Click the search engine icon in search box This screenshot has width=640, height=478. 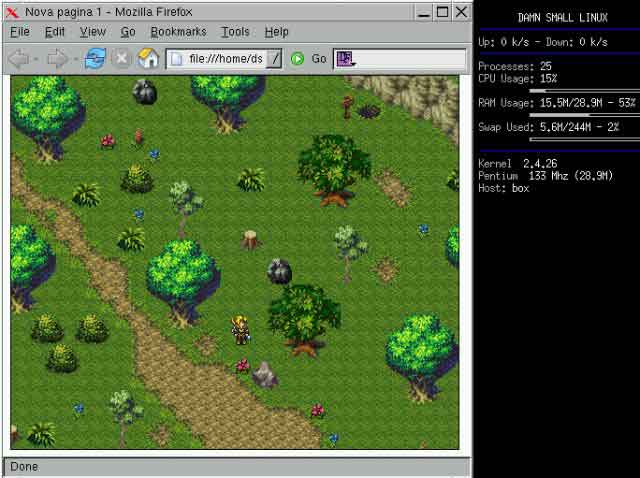point(345,59)
